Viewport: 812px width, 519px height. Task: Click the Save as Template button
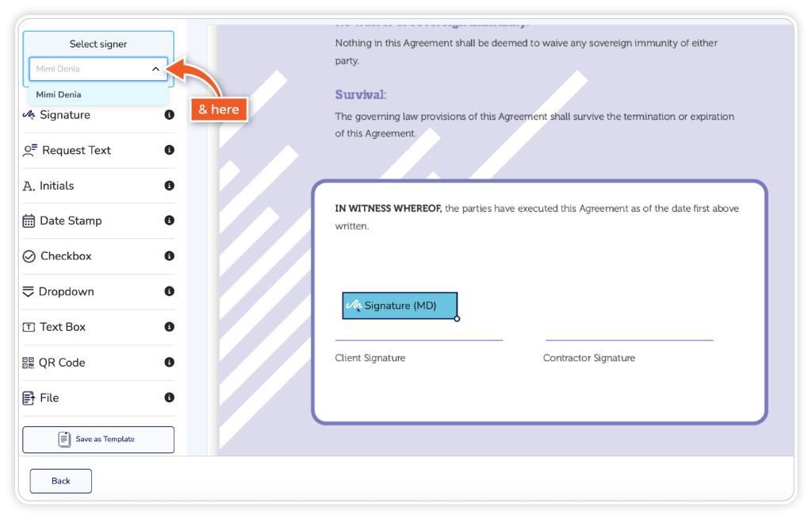(x=98, y=440)
